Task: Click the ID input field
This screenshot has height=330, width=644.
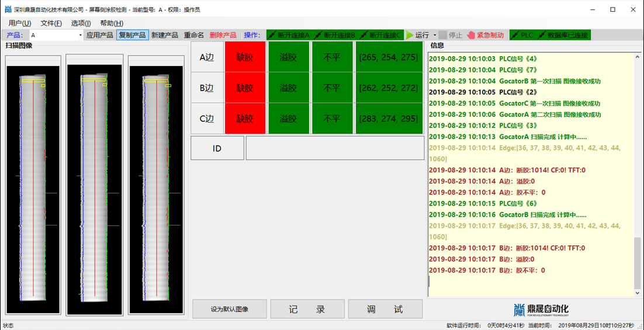Action: coord(335,148)
